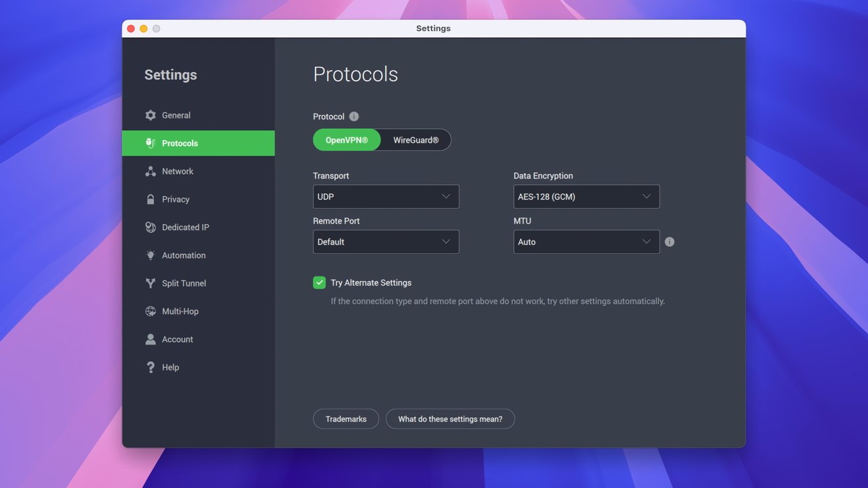Click the Trademarks button
This screenshot has width=868, height=488.
tap(346, 419)
